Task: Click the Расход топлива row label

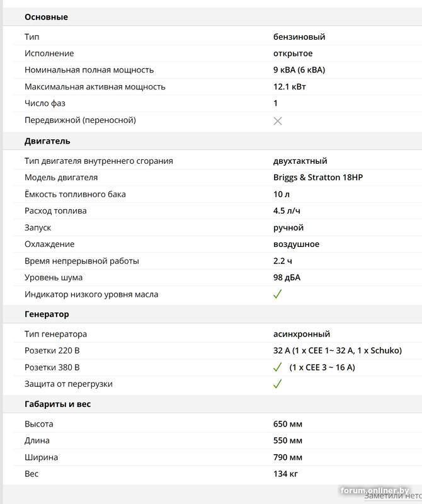Action: (55, 211)
